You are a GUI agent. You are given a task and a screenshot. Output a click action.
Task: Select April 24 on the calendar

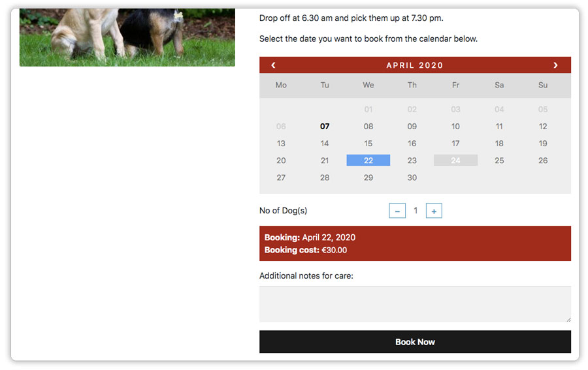(455, 161)
